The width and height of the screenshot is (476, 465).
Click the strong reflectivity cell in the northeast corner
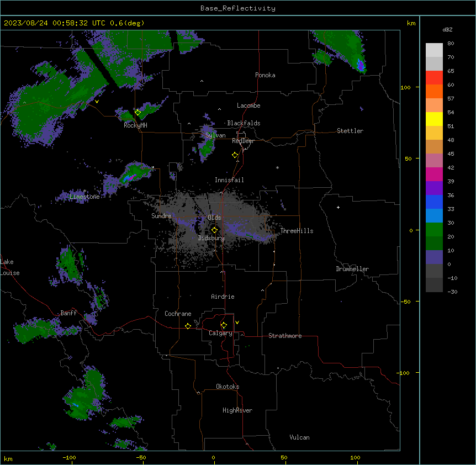361,65
